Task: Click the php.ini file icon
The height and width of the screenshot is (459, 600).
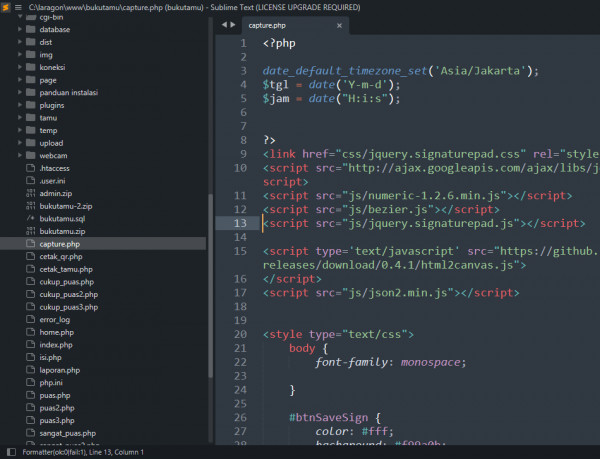Action: 31,382
